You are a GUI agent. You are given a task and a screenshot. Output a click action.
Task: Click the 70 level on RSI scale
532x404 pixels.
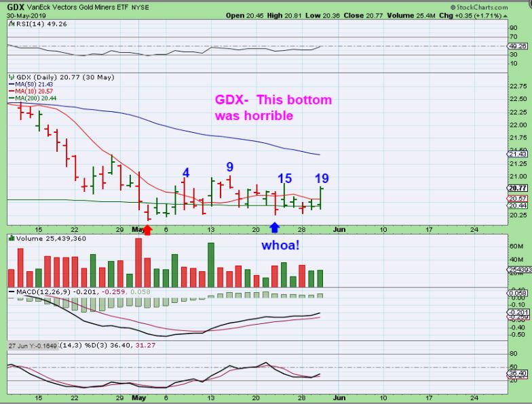(x=514, y=37)
